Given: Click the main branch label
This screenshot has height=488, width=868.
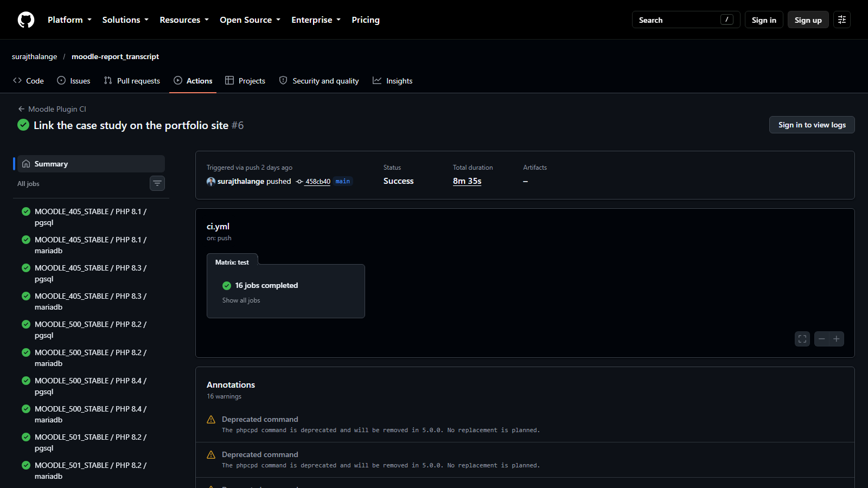Looking at the screenshot, I should [x=343, y=181].
